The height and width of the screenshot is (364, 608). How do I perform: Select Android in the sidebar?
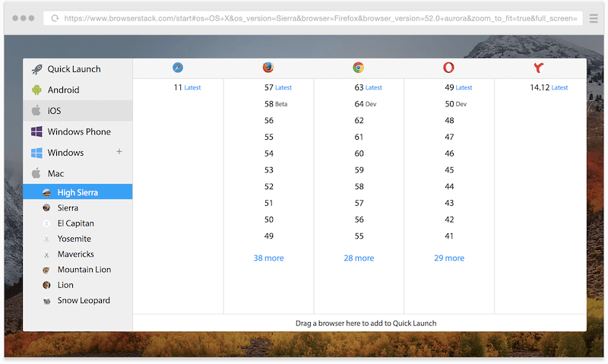tap(78, 90)
